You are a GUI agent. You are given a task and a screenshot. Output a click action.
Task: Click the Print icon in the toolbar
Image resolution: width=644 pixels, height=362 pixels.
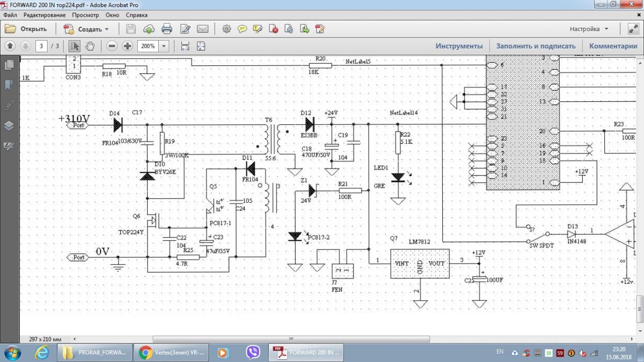pos(167,29)
